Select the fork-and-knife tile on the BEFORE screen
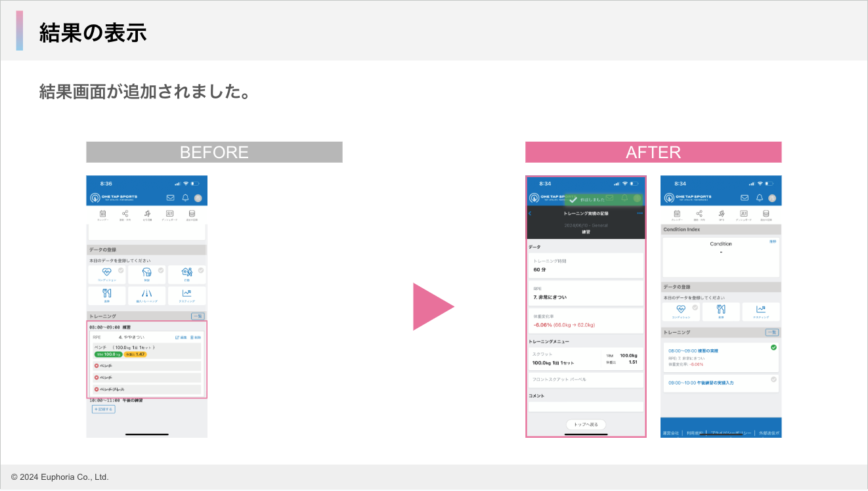This screenshot has height=491, width=868. coord(107,295)
